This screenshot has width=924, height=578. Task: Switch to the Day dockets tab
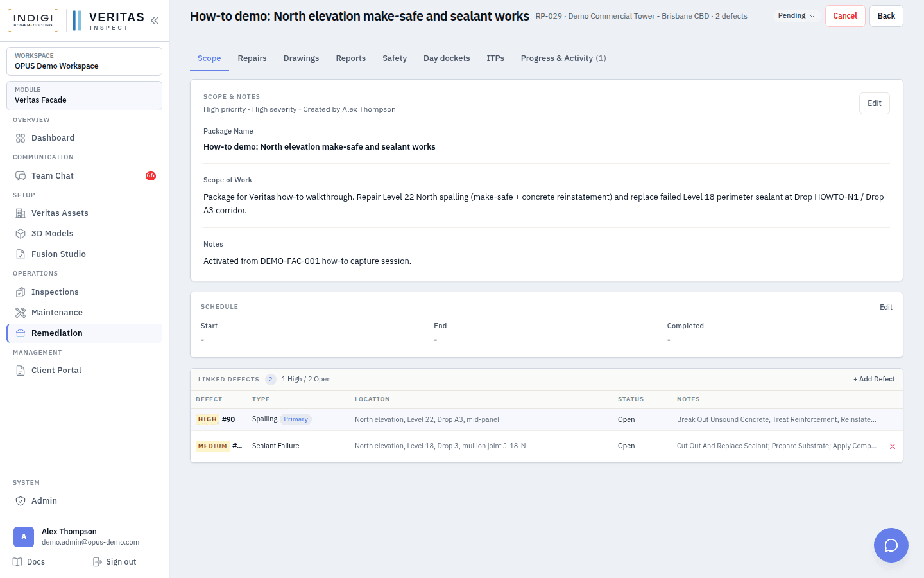pyautogui.click(x=447, y=58)
